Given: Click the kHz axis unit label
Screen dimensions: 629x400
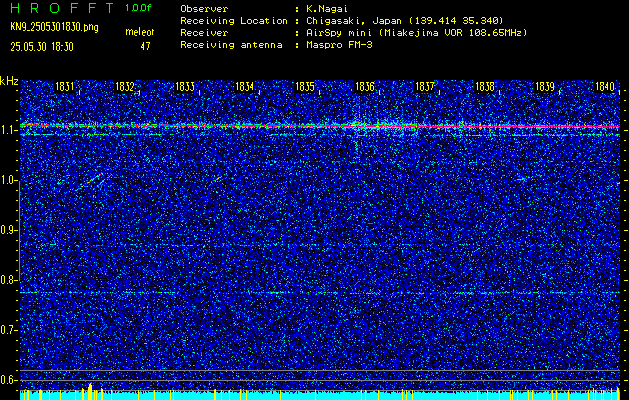Looking at the screenshot, I should tap(9, 81).
